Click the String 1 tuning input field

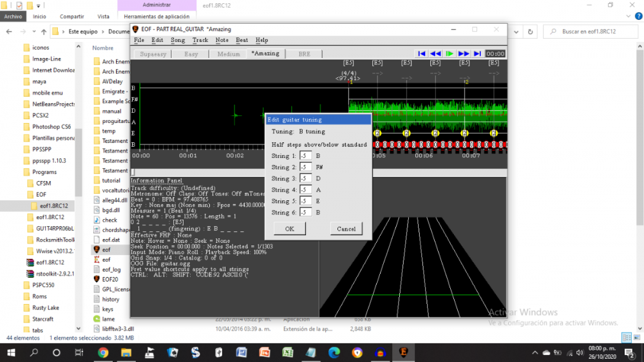(x=306, y=156)
